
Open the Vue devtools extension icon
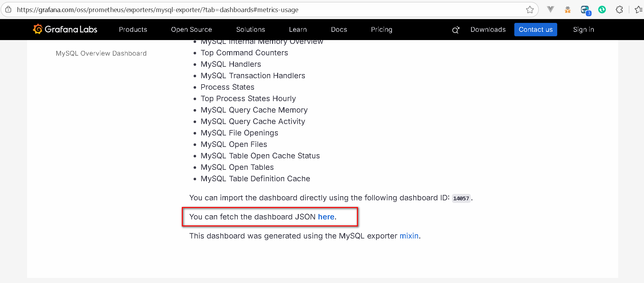pyautogui.click(x=551, y=10)
